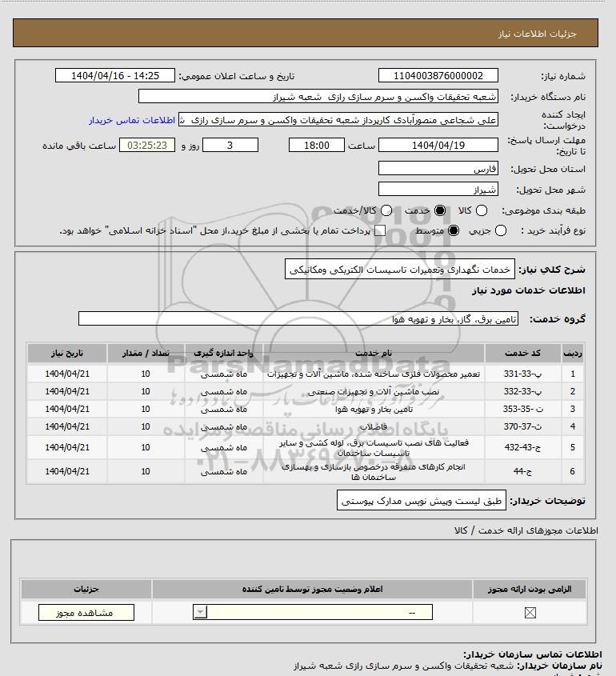The image size is (616, 676).
Task: Open the supplier permit status dropdown
Action: click(x=313, y=612)
